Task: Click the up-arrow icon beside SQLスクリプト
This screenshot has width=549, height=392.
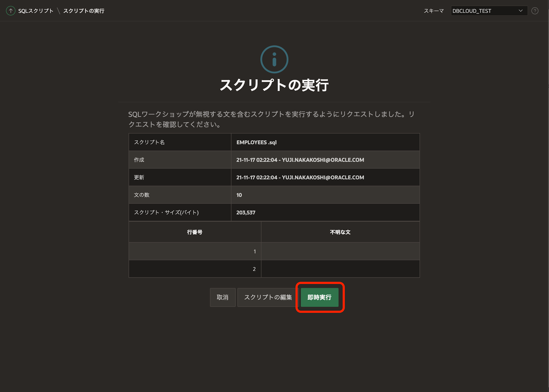Action: click(10, 11)
